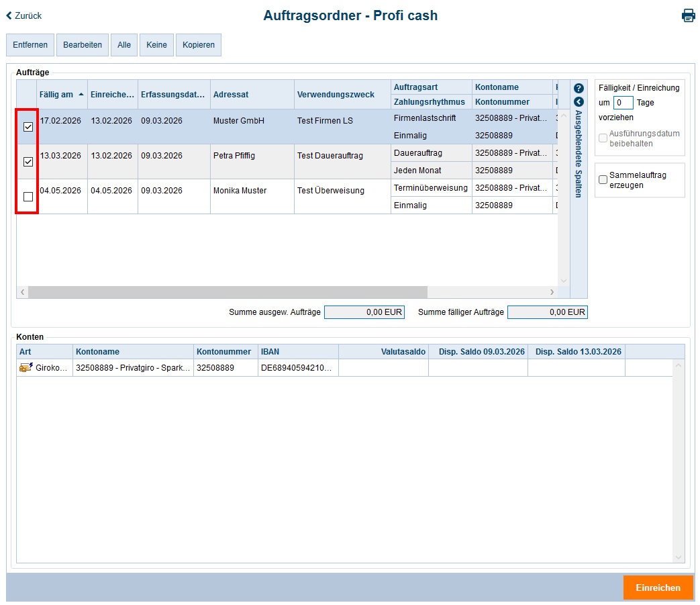Navigate back using the Zurück link
Image resolution: width=700 pixels, height=605 pixels.
tap(28, 15)
